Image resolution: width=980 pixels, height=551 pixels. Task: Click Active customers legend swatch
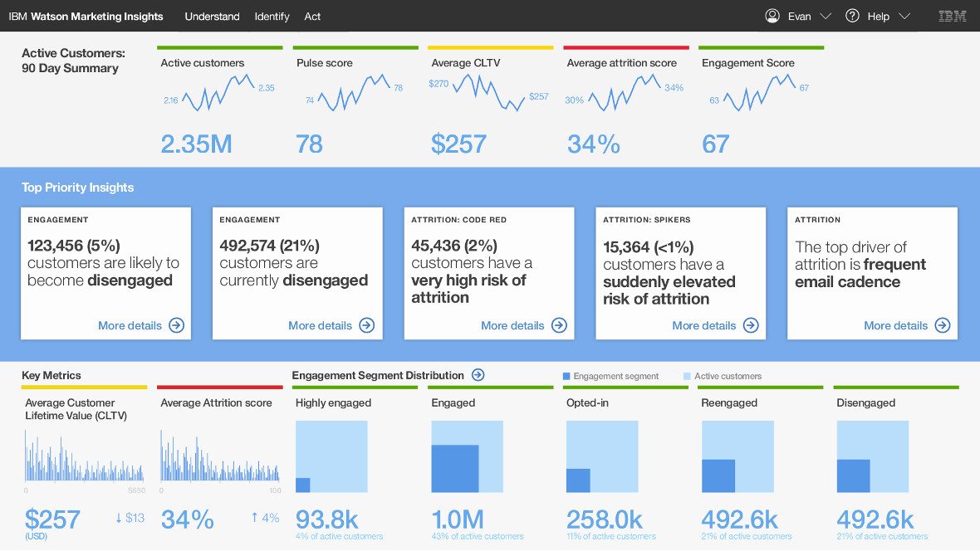pyautogui.click(x=687, y=376)
